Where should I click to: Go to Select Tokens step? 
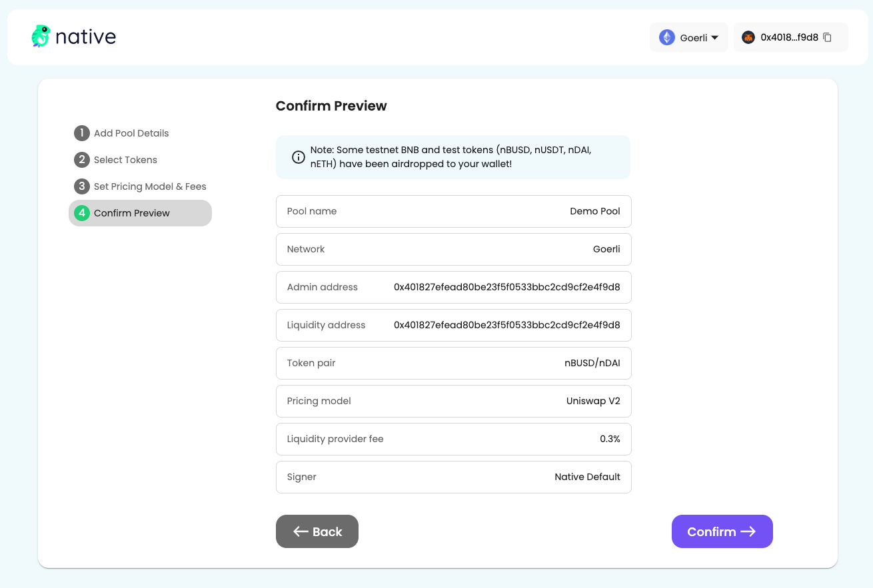tap(125, 160)
